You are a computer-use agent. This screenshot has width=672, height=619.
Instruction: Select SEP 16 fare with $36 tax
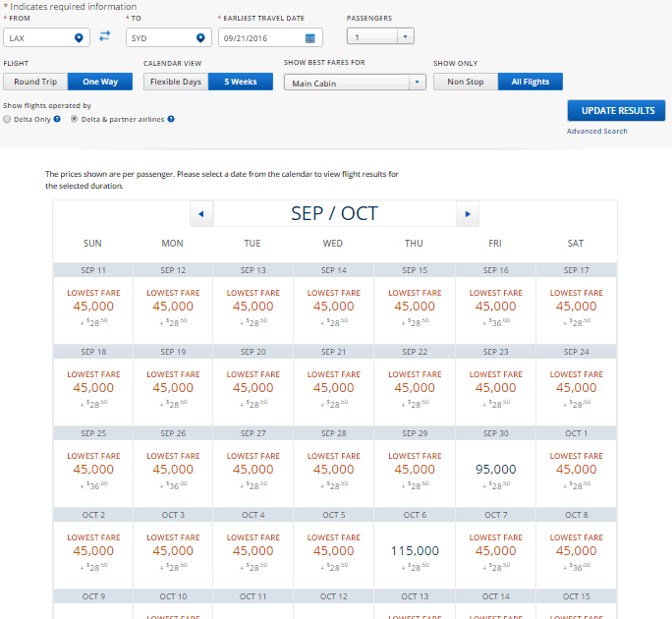click(x=495, y=309)
